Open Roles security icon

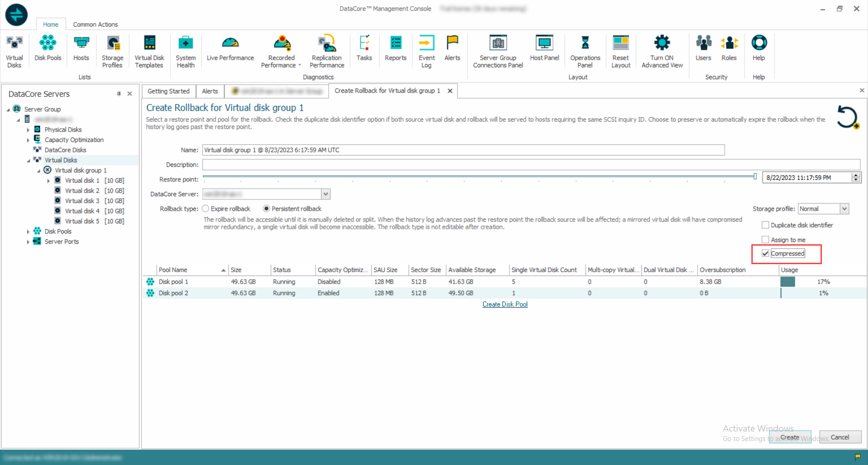[729, 48]
